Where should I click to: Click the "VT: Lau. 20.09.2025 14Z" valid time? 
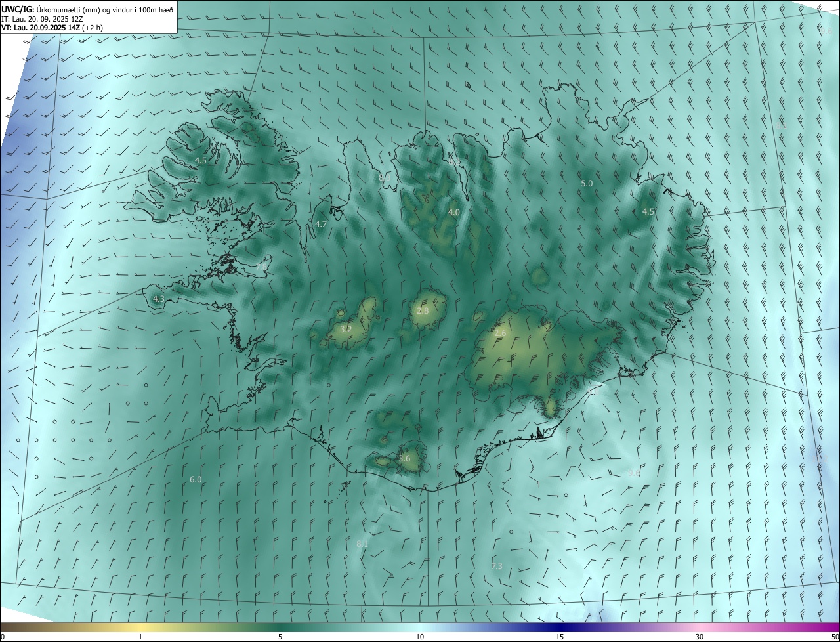41,28
